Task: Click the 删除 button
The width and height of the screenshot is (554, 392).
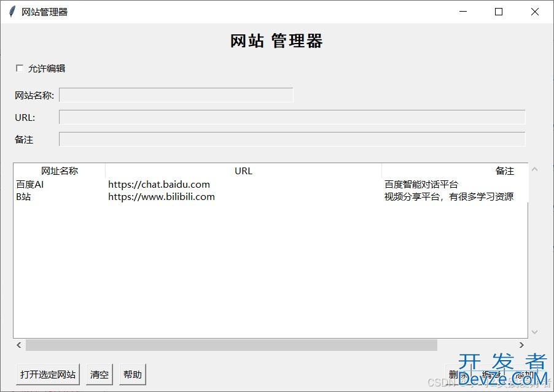Action: tap(458, 375)
